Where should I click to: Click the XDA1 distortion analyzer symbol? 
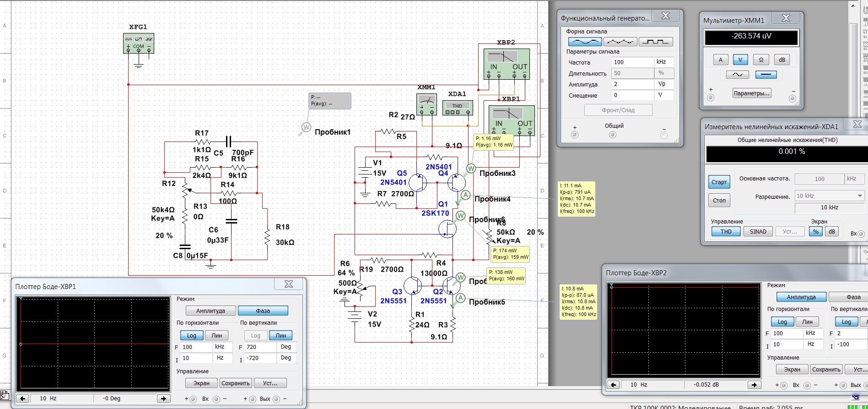pyautogui.click(x=458, y=108)
